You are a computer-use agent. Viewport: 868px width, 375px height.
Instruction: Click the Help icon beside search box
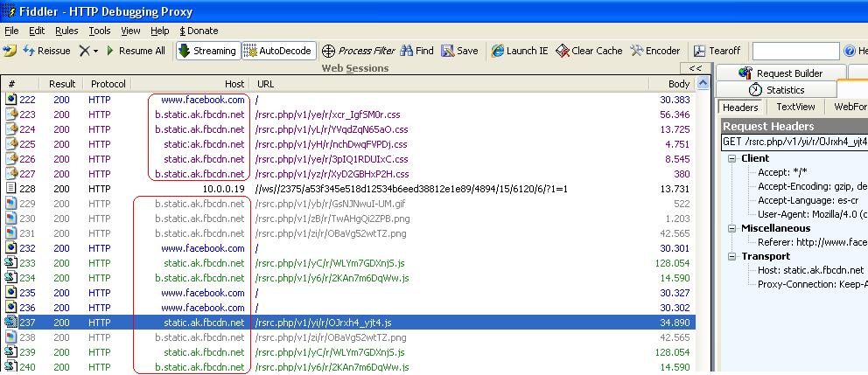pyautogui.click(x=849, y=51)
